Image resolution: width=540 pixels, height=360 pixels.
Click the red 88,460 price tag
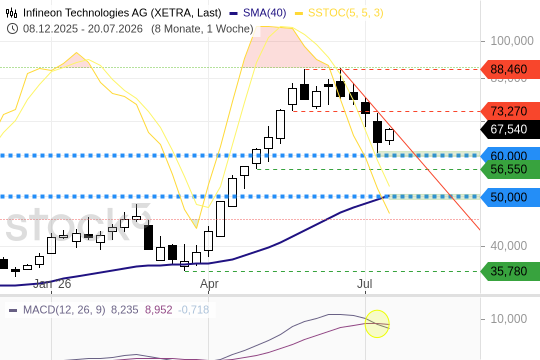pos(510,70)
